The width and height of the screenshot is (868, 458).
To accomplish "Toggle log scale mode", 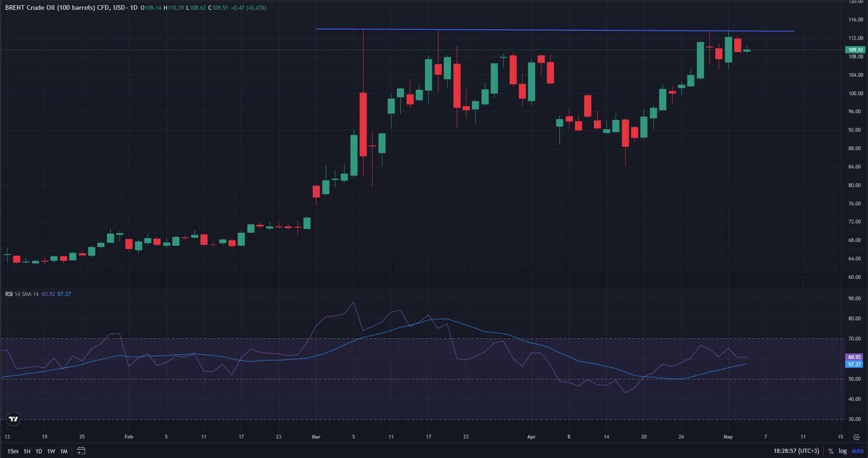I will coord(843,451).
